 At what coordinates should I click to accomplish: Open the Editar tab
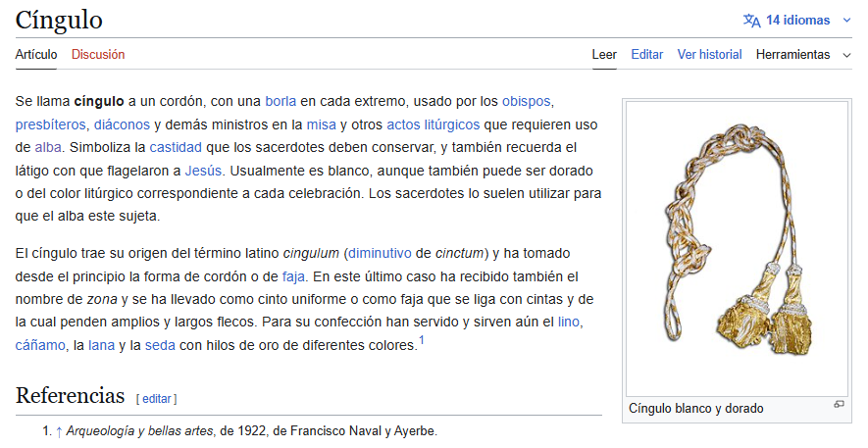click(647, 55)
